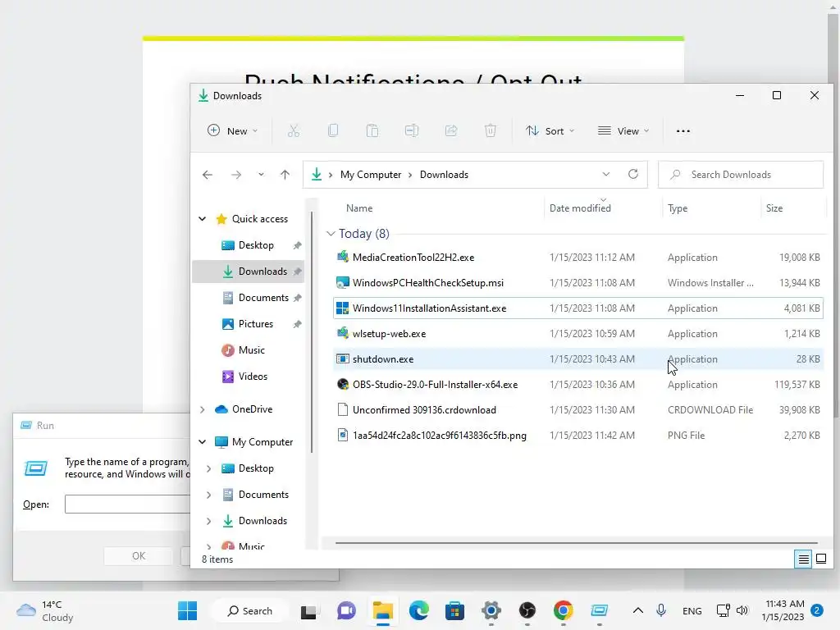Expand Documents under My Computer

209,495
